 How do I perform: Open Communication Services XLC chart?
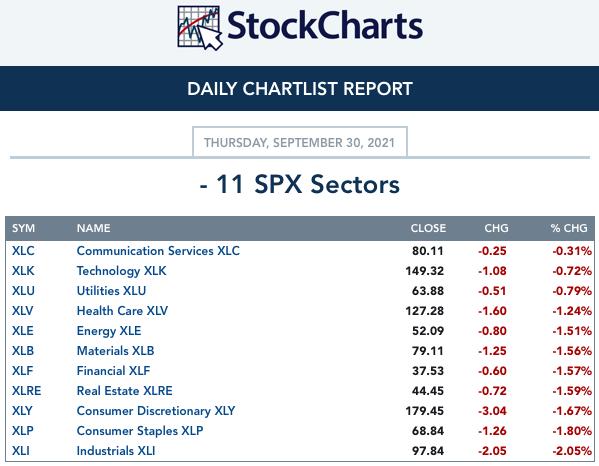tap(158, 251)
